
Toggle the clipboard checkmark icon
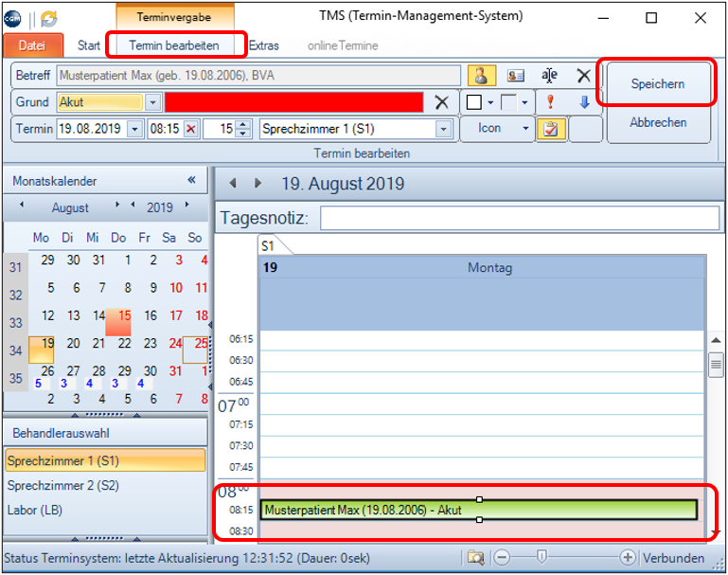tap(551, 129)
